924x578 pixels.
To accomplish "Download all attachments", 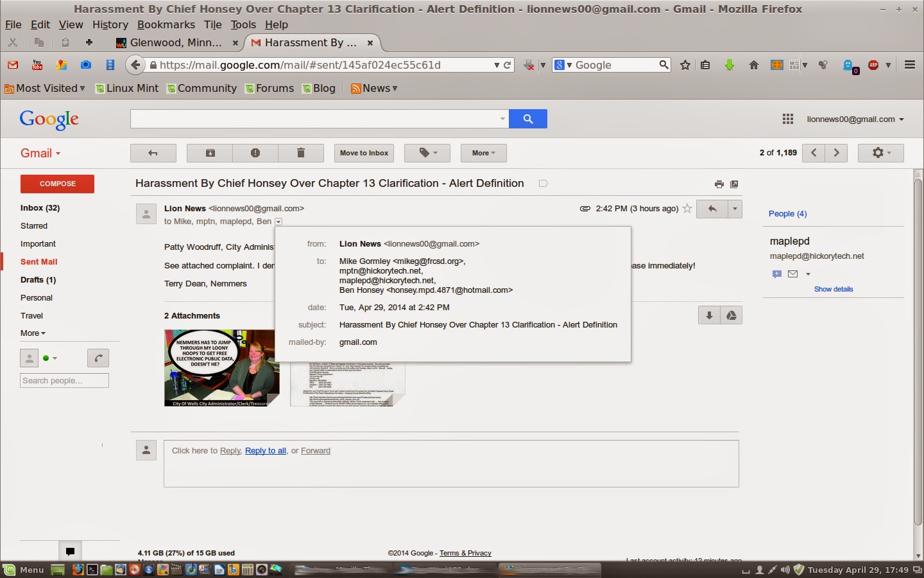I will click(x=709, y=315).
